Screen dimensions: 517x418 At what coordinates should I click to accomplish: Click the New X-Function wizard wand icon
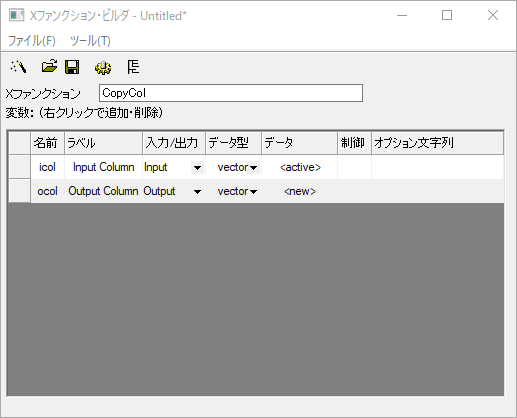(x=18, y=67)
